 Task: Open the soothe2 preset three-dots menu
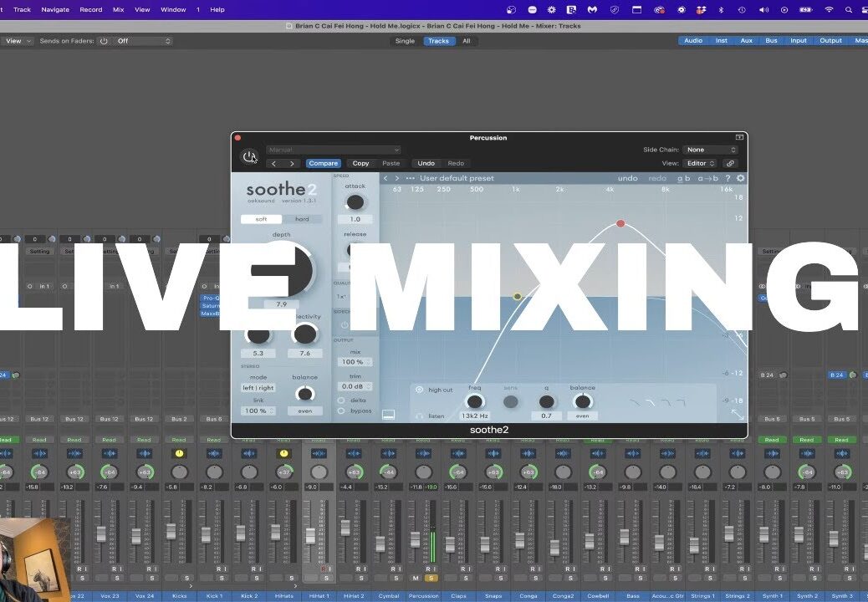(411, 178)
